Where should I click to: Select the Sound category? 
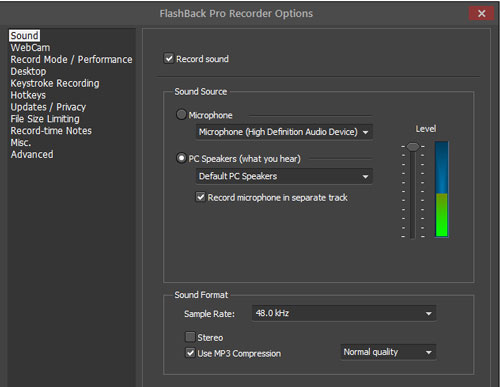point(24,36)
